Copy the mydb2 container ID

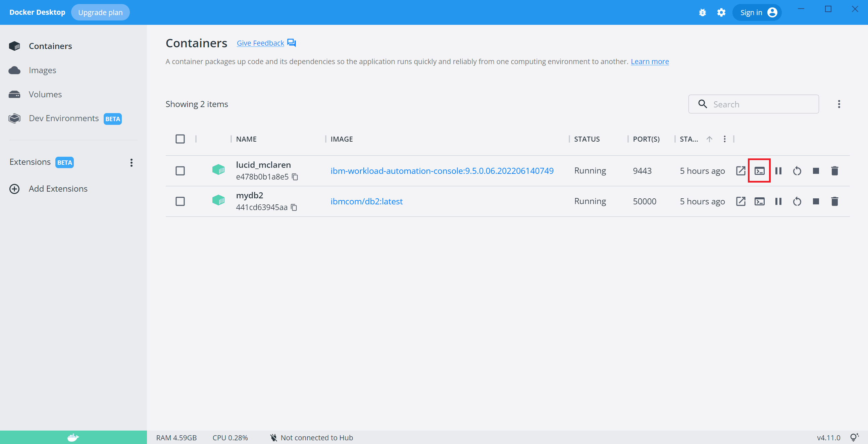294,207
